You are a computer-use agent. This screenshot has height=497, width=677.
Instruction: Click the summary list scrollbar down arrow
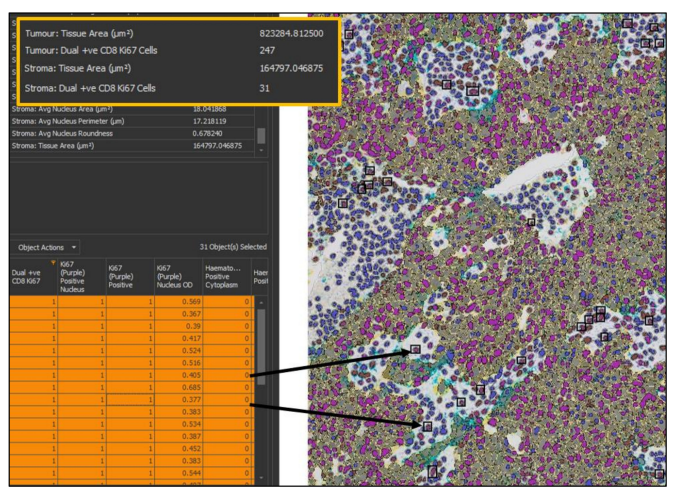[261, 150]
